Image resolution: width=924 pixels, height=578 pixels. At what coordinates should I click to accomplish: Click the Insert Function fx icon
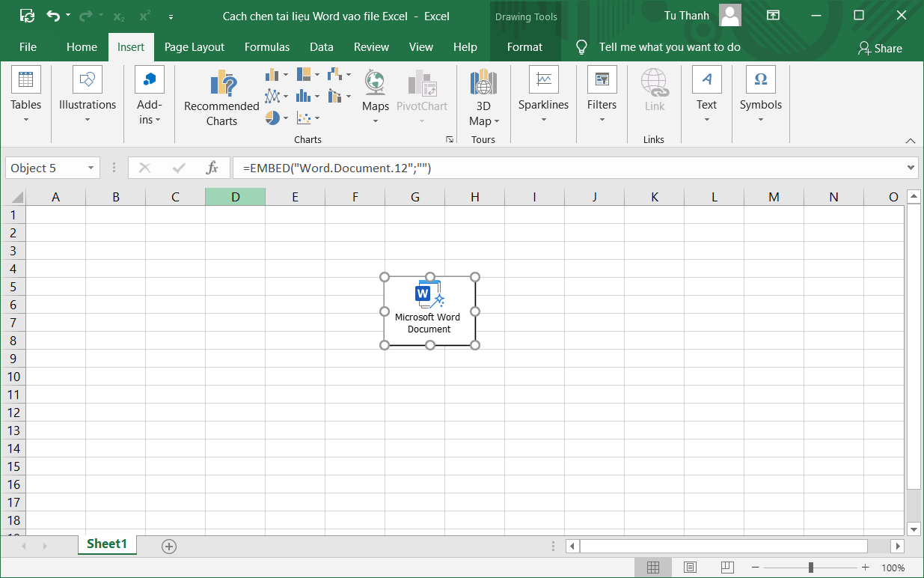pyautogui.click(x=212, y=168)
